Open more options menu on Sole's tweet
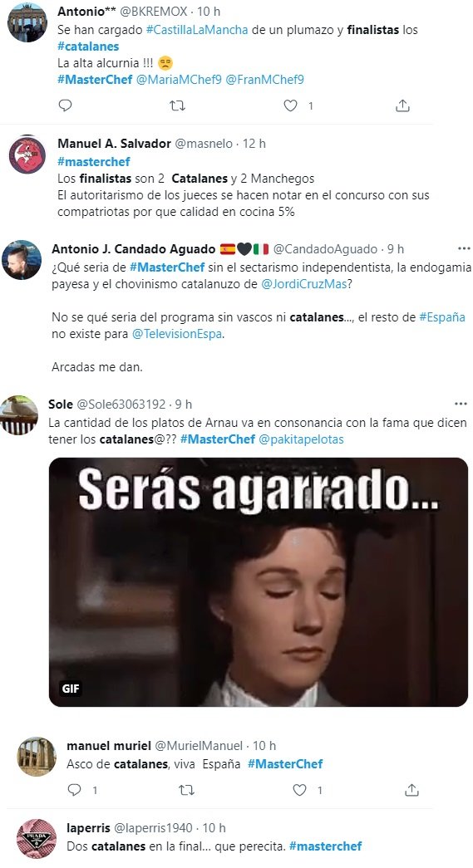473x868 pixels. [461, 404]
